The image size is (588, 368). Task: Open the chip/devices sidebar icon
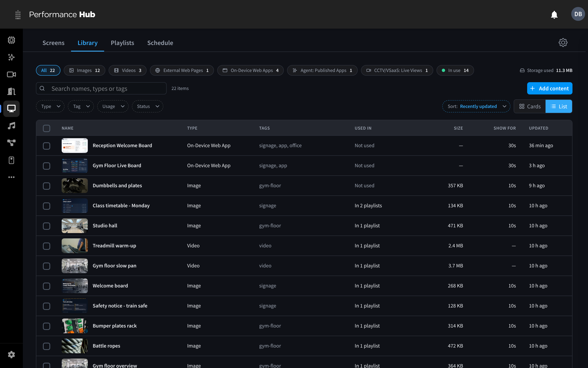click(x=11, y=40)
